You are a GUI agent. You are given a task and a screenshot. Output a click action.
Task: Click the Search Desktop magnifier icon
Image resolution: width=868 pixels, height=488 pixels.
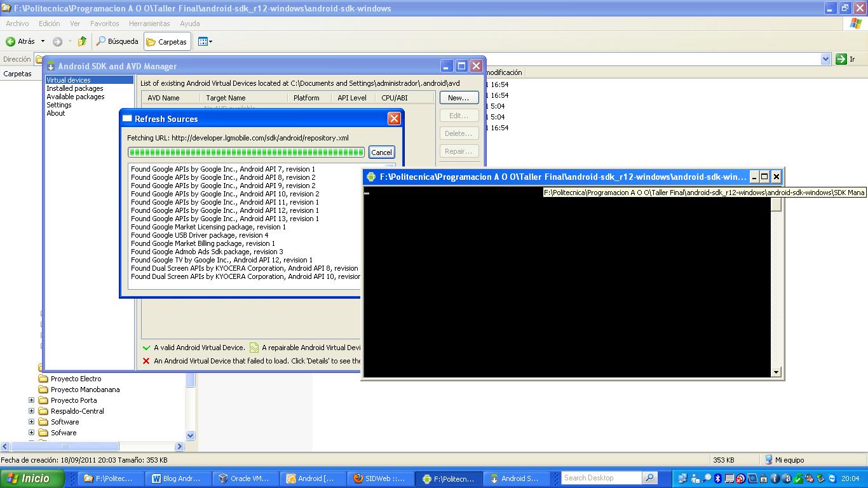pyautogui.click(x=649, y=478)
